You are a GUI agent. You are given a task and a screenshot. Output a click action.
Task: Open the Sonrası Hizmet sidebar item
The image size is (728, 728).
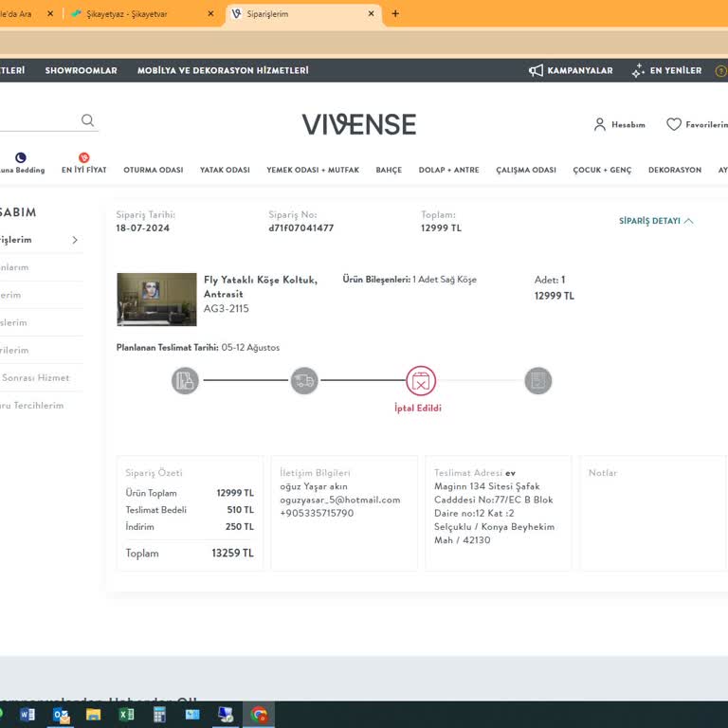(35, 377)
